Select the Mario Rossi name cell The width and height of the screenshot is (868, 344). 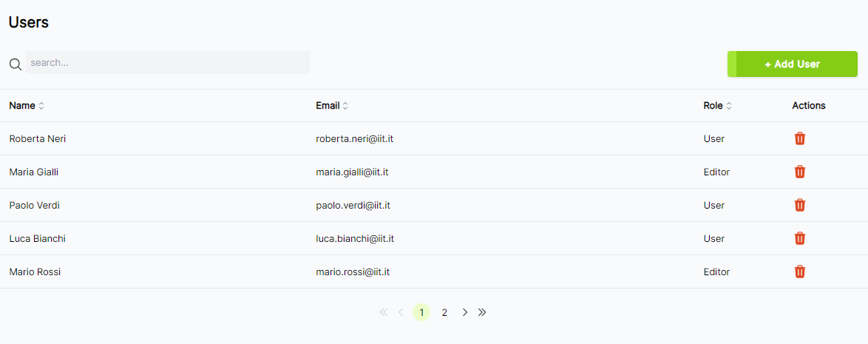click(35, 272)
